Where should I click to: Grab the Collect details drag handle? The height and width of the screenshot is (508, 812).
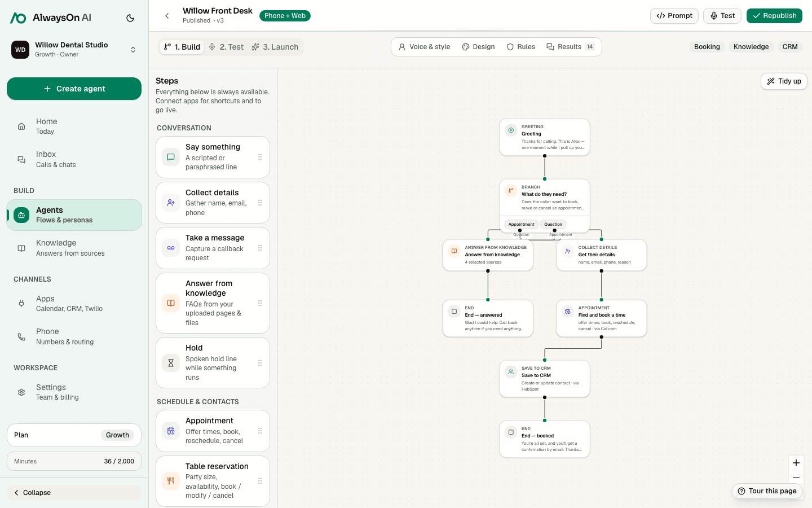[x=260, y=203]
